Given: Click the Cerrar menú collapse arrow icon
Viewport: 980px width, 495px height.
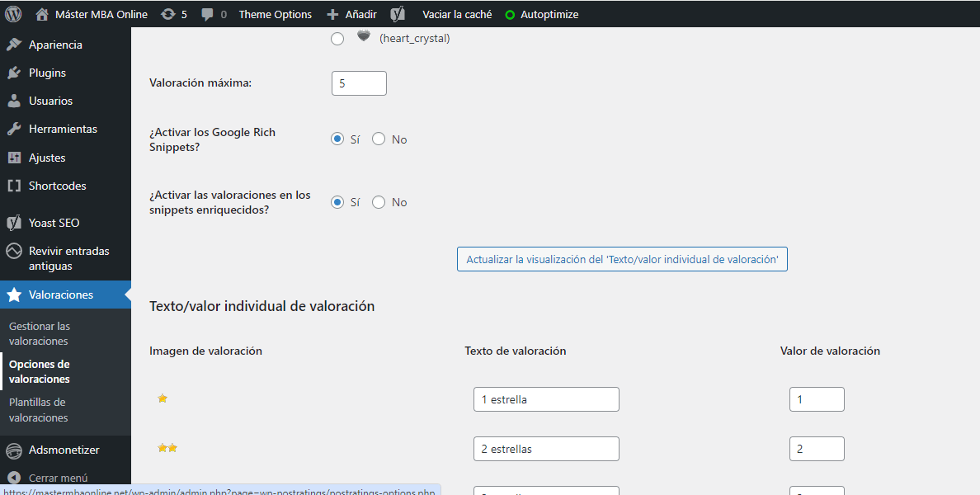Looking at the screenshot, I should 14,478.
